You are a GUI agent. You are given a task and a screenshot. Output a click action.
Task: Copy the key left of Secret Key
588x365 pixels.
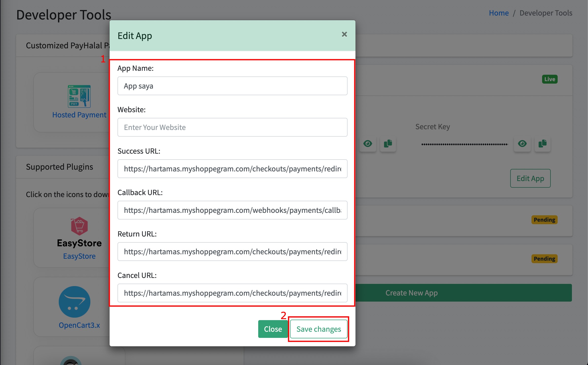pyautogui.click(x=388, y=144)
